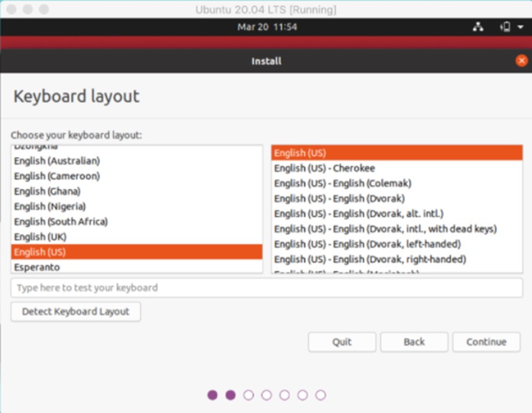The height and width of the screenshot is (413, 532).
Task: Select English (Nigeria) layout
Action: 137,206
